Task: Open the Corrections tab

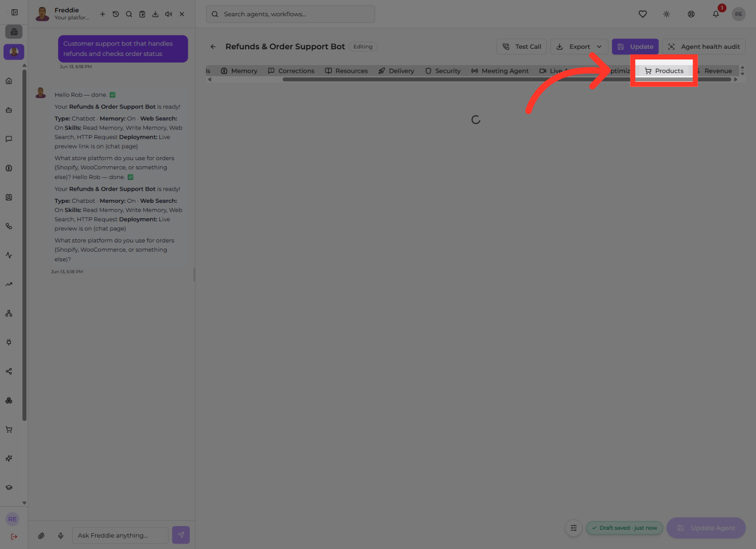Action: [291, 71]
